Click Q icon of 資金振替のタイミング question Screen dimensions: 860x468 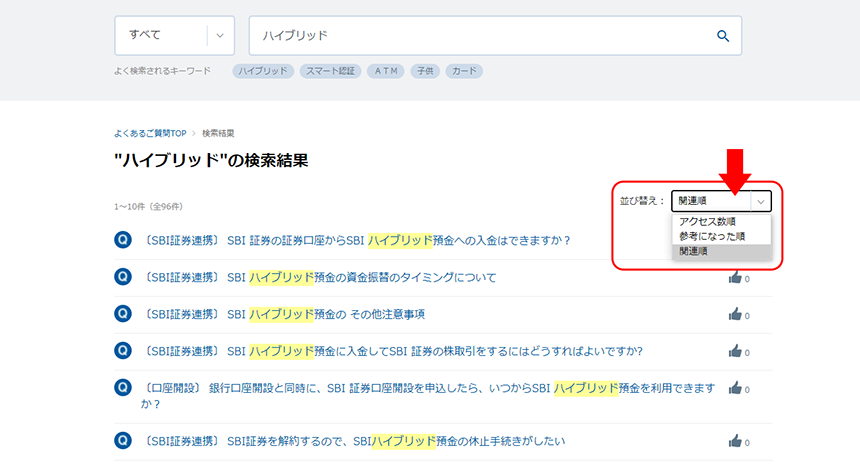click(123, 277)
